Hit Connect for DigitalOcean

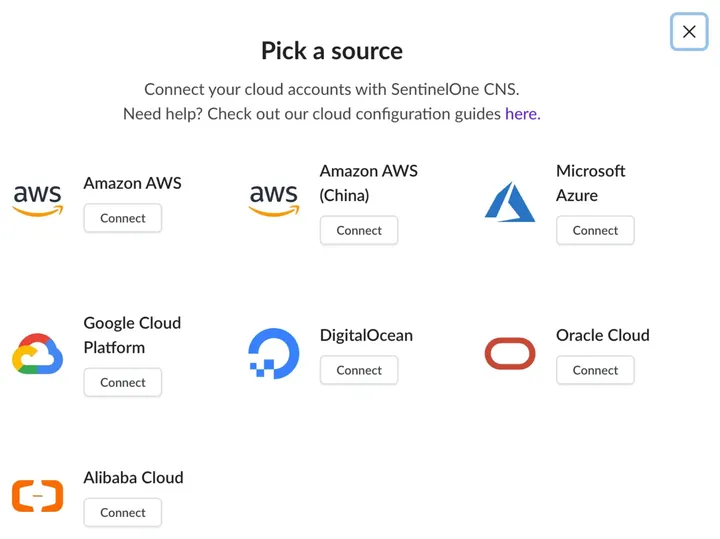[359, 370]
